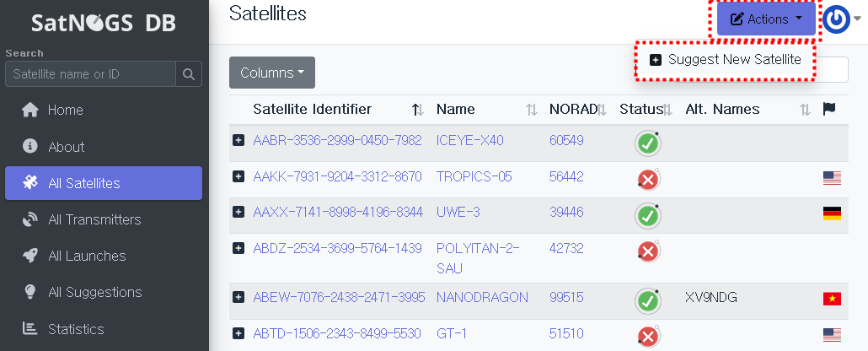The height and width of the screenshot is (351, 868).
Task: Click the user account power icon
Action: click(835, 19)
